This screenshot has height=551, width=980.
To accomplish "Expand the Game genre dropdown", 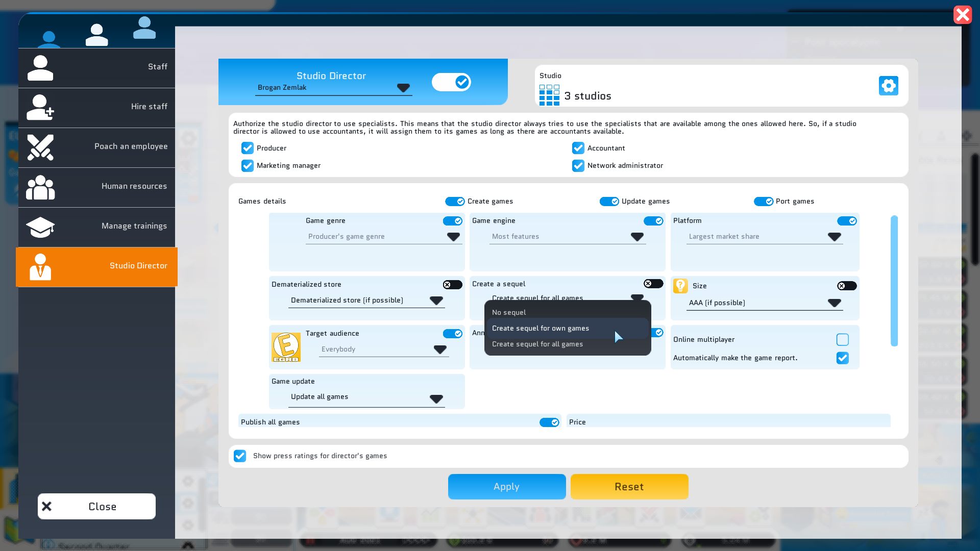I will tap(384, 237).
